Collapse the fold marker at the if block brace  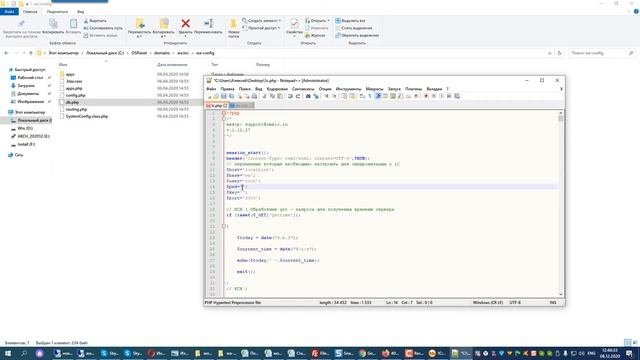pos(224,226)
